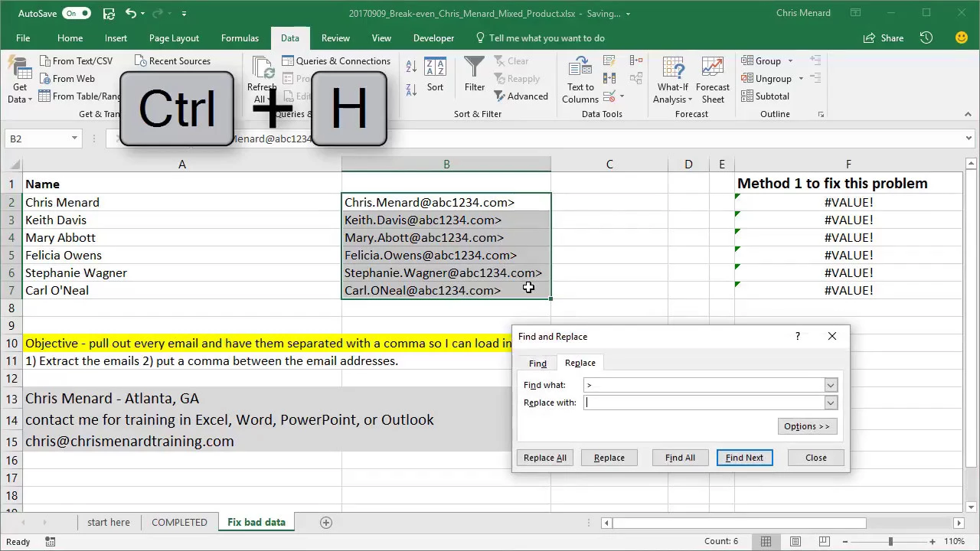Open the Formulas ribbon tab

pos(240,38)
